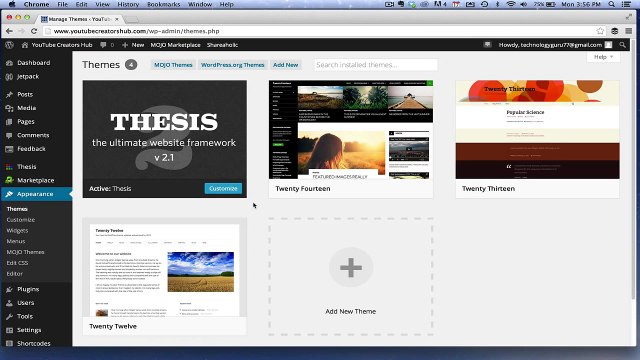Image resolution: width=640 pixels, height=360 pixels.
Task: Open Widgets under Appearance submenu
Action: (17, 230)
